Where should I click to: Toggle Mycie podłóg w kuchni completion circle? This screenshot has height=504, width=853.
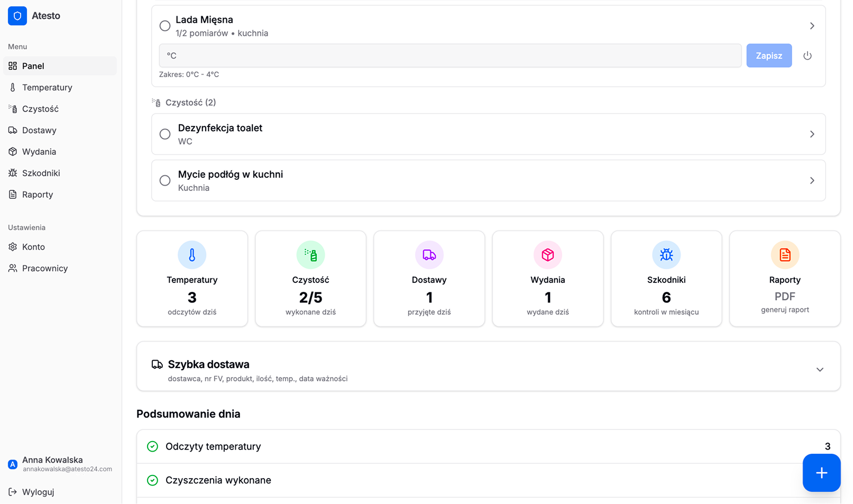[x=165, y=181]
